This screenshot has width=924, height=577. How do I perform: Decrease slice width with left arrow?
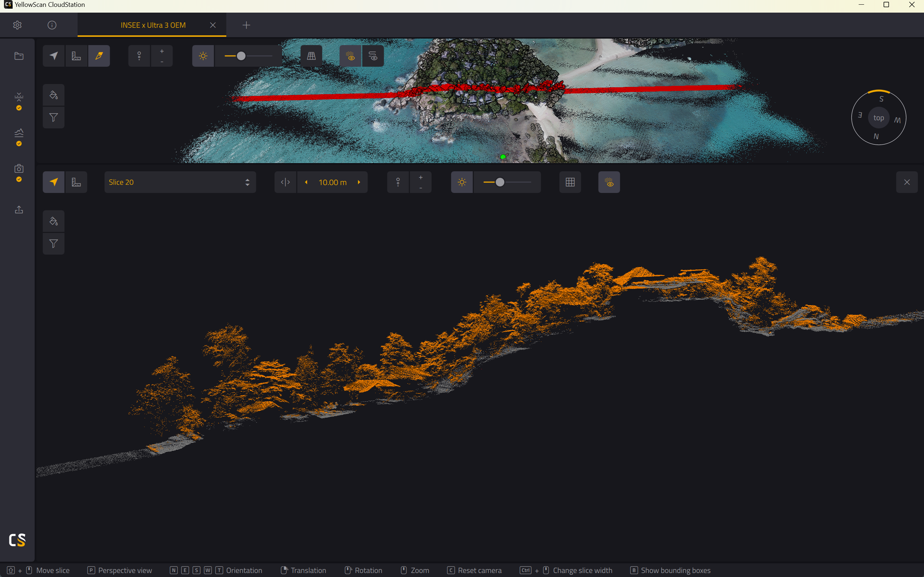tap(306, 182)
